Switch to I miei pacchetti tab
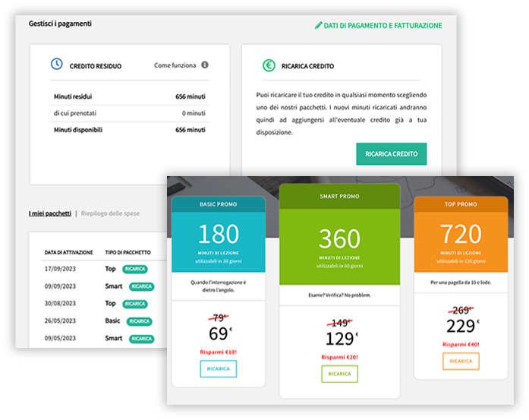The image size is (529, 420). click(x=50, y=213)
